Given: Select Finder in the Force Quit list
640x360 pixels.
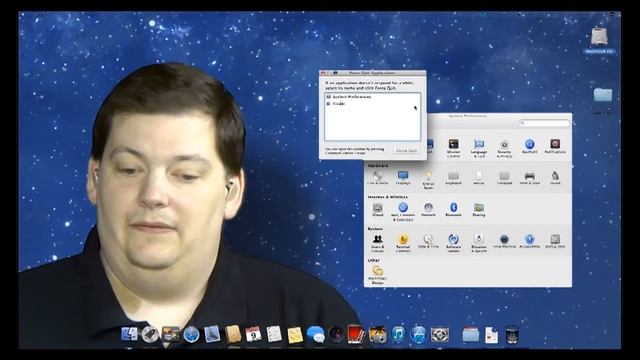Looking at the screenshot, I should tap(372, 104).
